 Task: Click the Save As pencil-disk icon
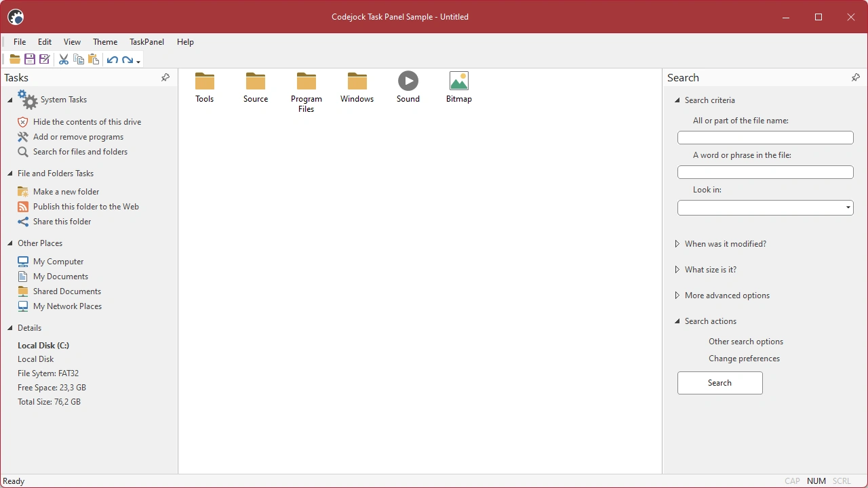[x=45, y=60]
